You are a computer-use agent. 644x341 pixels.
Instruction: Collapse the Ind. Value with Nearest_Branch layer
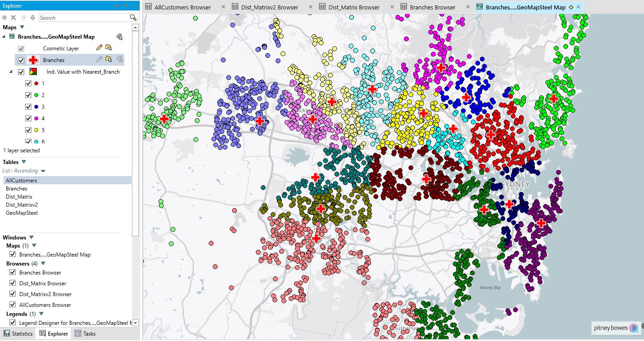(11, 71)
